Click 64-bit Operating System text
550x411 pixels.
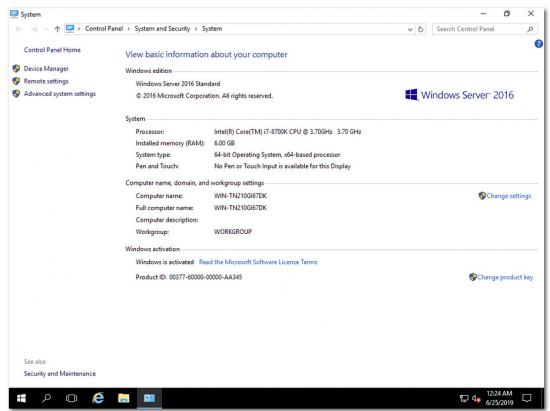click(277, 155)
